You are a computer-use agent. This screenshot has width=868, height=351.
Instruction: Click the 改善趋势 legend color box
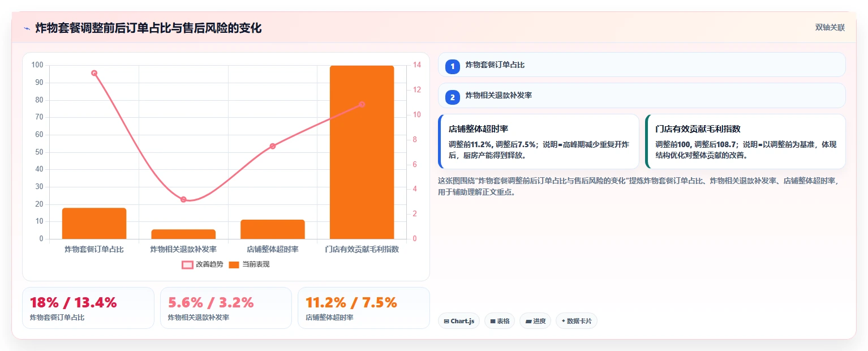click(x=187, y=264)
